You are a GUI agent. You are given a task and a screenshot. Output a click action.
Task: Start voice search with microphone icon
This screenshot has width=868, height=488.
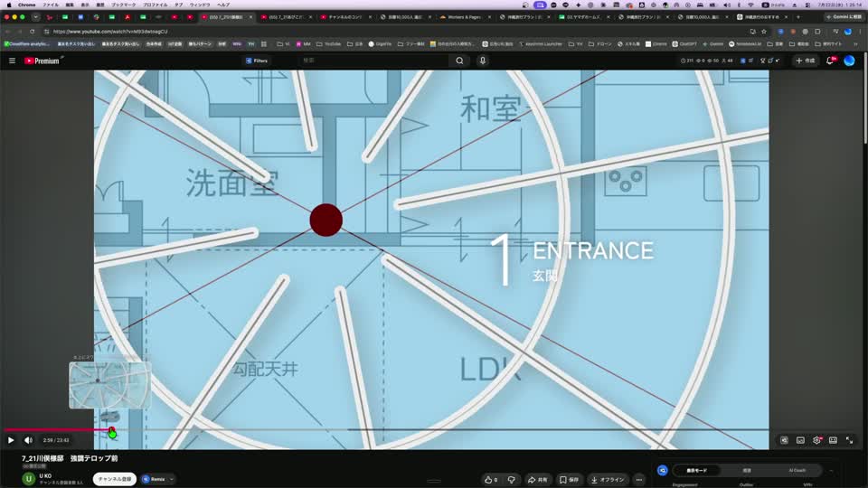483,61
